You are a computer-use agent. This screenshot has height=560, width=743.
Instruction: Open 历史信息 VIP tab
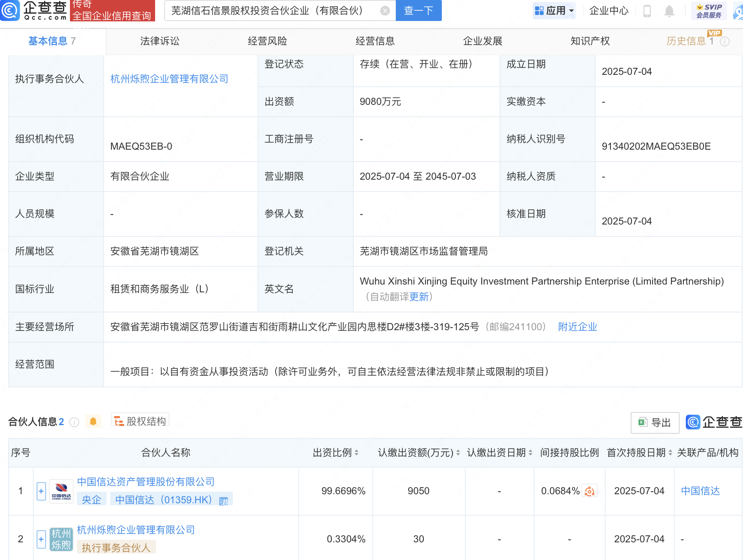[690, 41]
